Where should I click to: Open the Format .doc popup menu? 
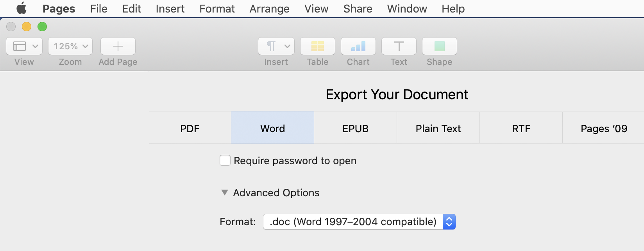click(x=359, y=222)
